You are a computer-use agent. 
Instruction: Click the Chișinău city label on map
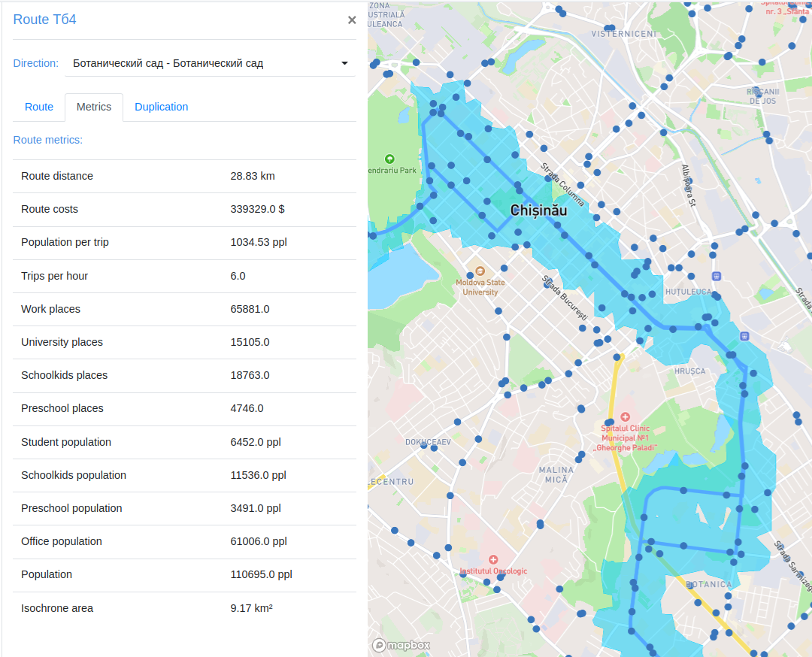coord(538,210)
